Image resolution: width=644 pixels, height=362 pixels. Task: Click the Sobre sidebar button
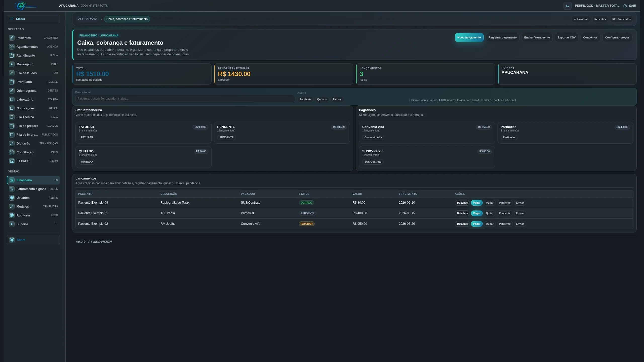[x=33, y=240]
